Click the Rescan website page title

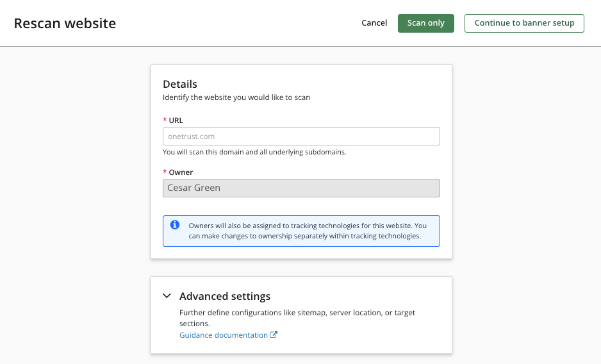coord(65,24)
